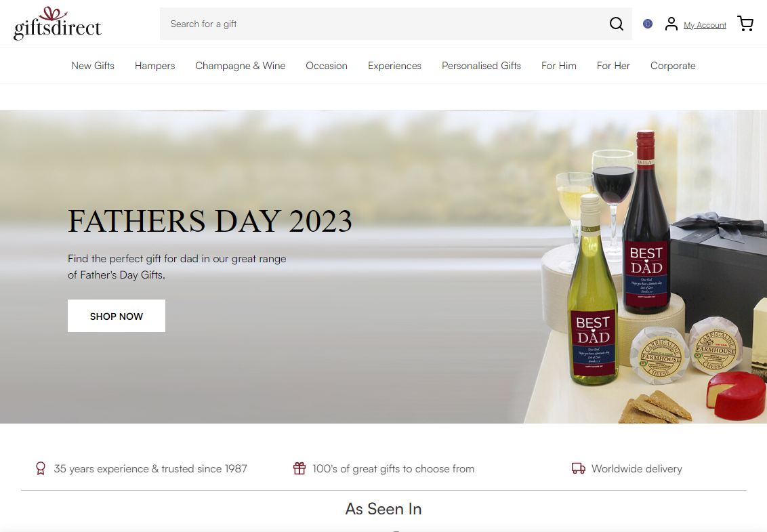Open the My Account link
Screen dimensions: 767x532
pos(705,25)
